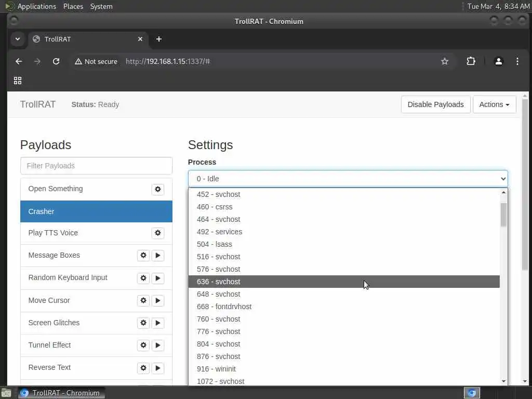Bookmark this page with the star icon
This screenshot has height=399, width=532.
pos(445,61)
